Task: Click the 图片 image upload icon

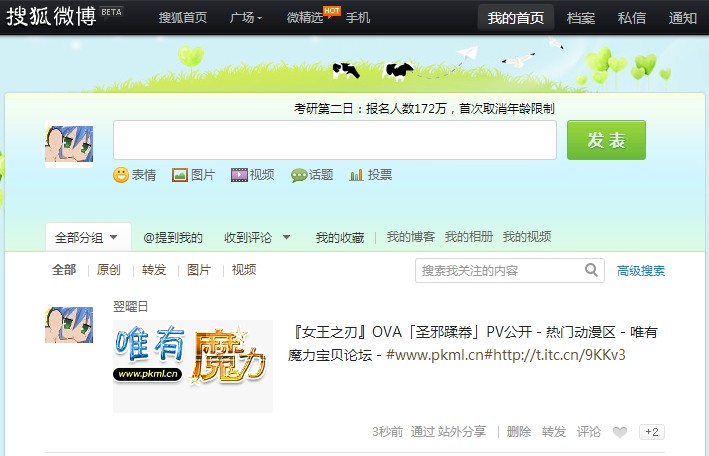Action: point(180,175)
